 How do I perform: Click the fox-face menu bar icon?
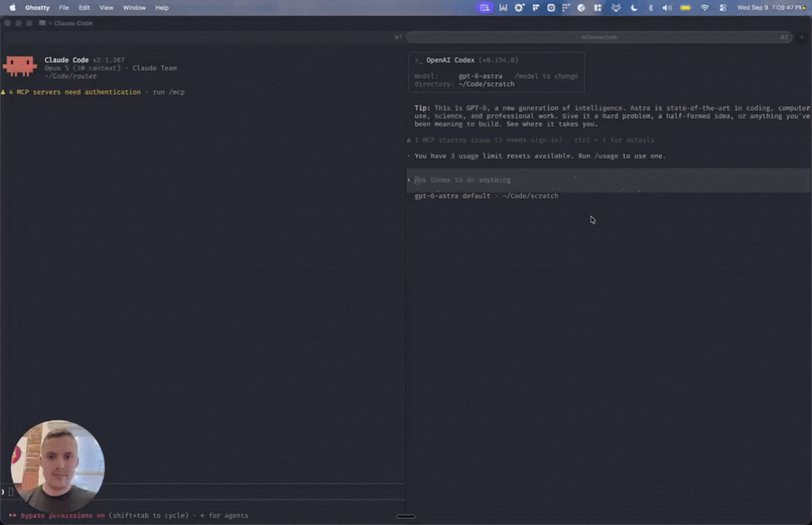[615, 8]
